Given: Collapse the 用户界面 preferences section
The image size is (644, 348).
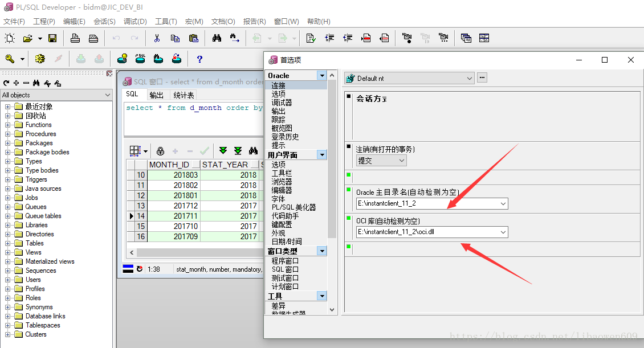Looking at the screenshot, I should tap(322, 155).
